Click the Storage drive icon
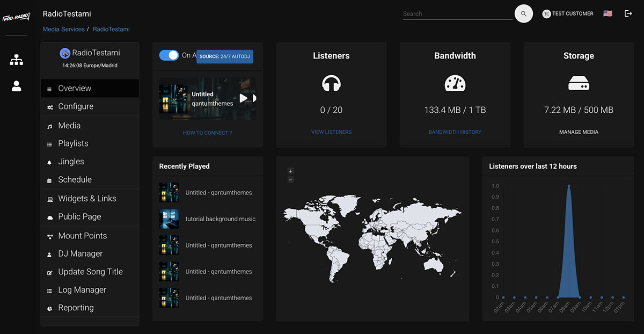This screenshot has width=644, height=334. tap(579, 84)
